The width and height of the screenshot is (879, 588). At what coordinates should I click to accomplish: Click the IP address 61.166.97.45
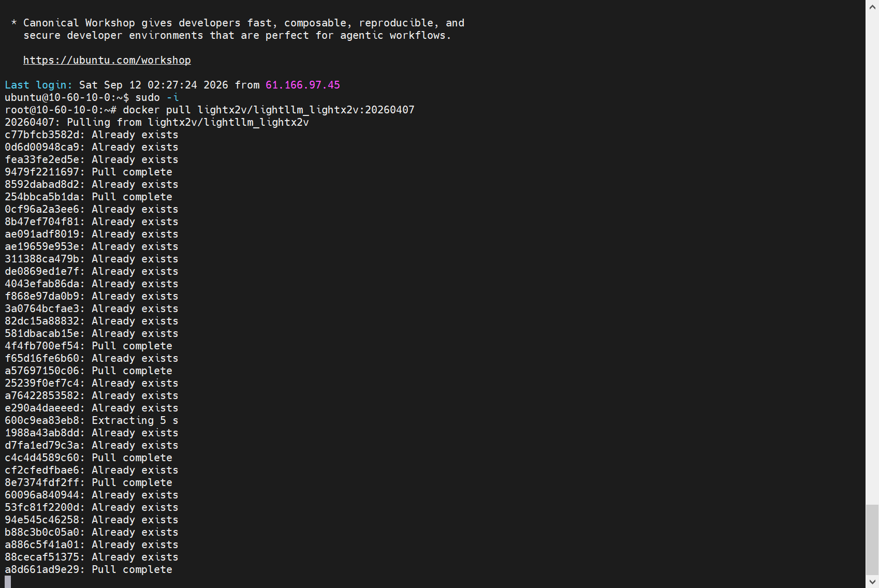click(303, 85)
